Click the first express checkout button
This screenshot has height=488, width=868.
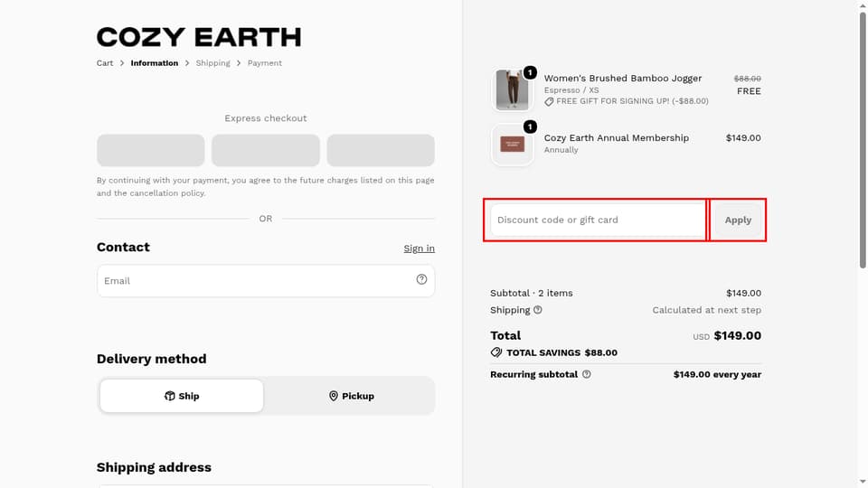click(151, 150)
